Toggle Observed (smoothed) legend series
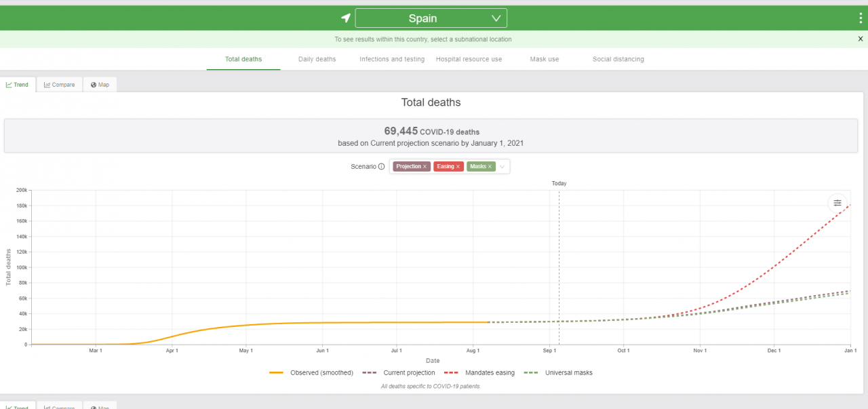This screenshot has height=409, width=868. coord(311,372)
